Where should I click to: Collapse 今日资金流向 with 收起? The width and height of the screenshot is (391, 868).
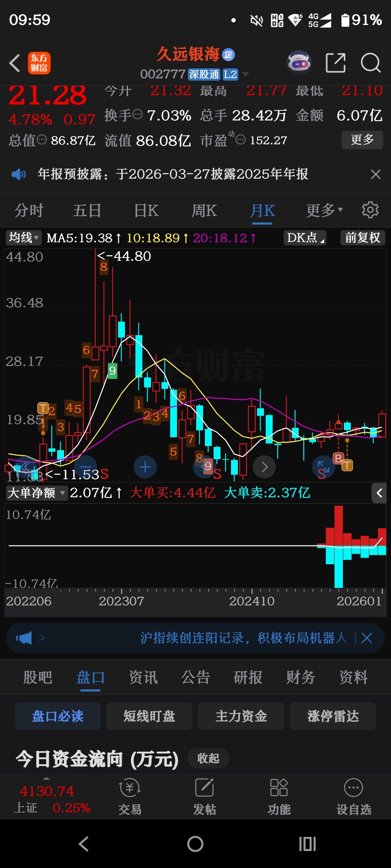click(209, 758)
